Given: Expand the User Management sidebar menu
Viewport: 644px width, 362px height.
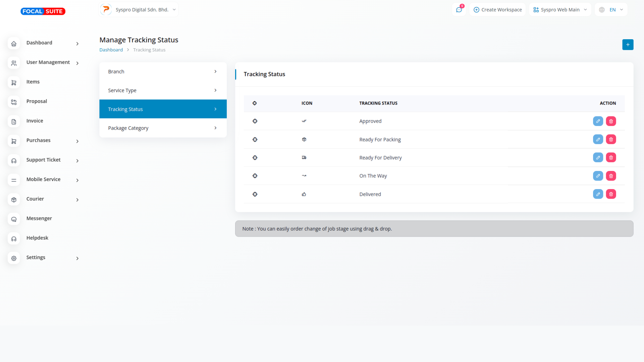Looking at the screenshot, I should pyautogui.click(x=48, y=62).
